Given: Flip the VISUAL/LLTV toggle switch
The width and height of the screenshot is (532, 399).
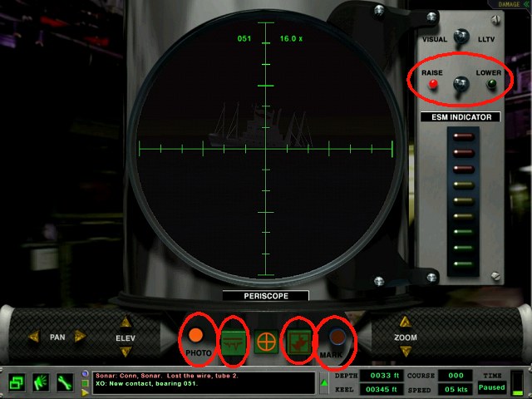Looking at the screenshot, I should tap(458, 37).
